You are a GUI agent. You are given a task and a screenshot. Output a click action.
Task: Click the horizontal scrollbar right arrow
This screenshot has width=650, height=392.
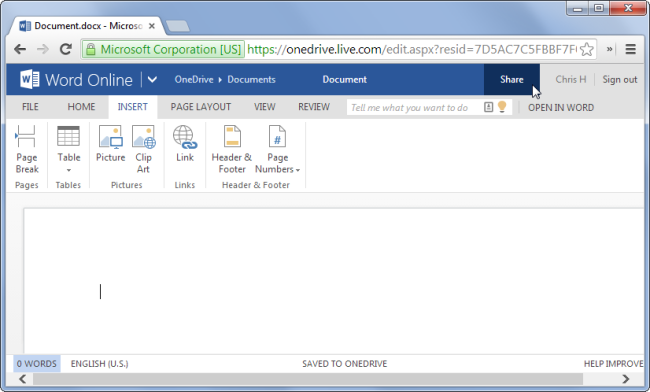coord(626,379)
